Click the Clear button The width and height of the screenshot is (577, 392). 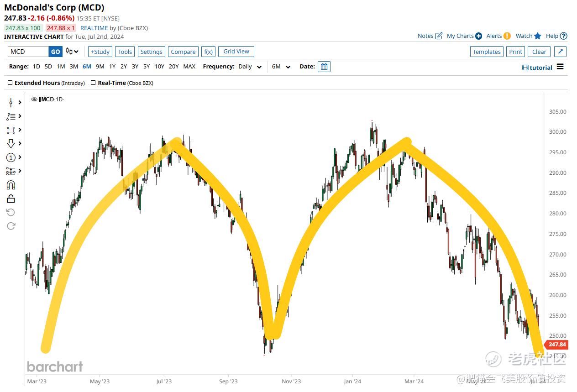[539, 52]
